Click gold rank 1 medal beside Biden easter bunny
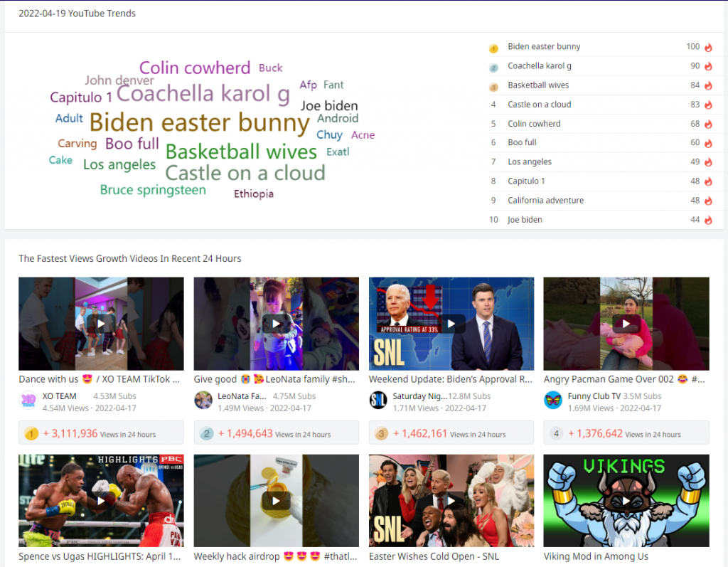 coord(493,48)
